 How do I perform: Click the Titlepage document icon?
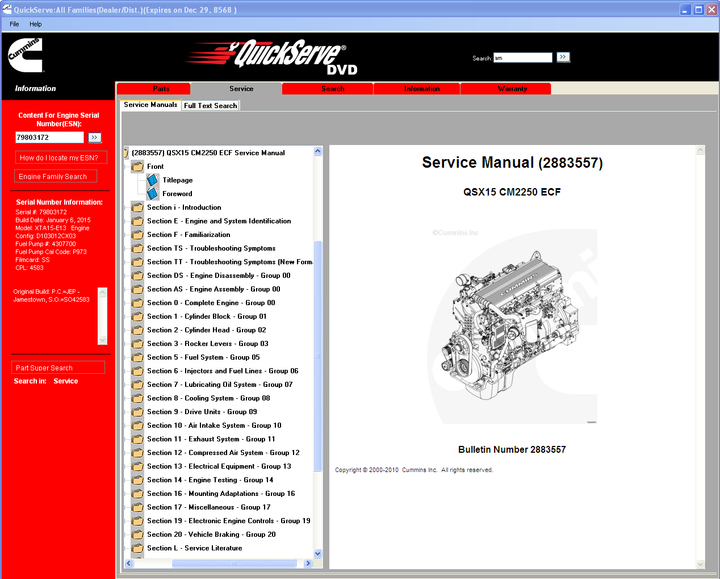(152, 180)
